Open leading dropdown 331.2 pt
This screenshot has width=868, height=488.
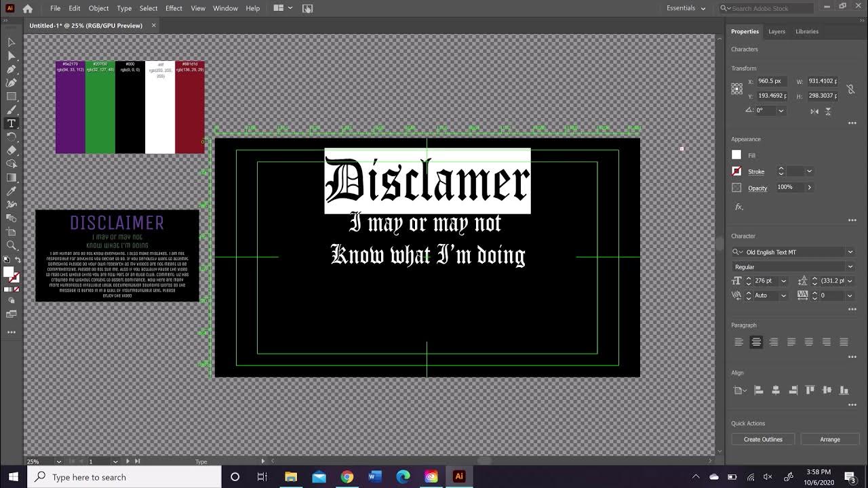[850, 281]
